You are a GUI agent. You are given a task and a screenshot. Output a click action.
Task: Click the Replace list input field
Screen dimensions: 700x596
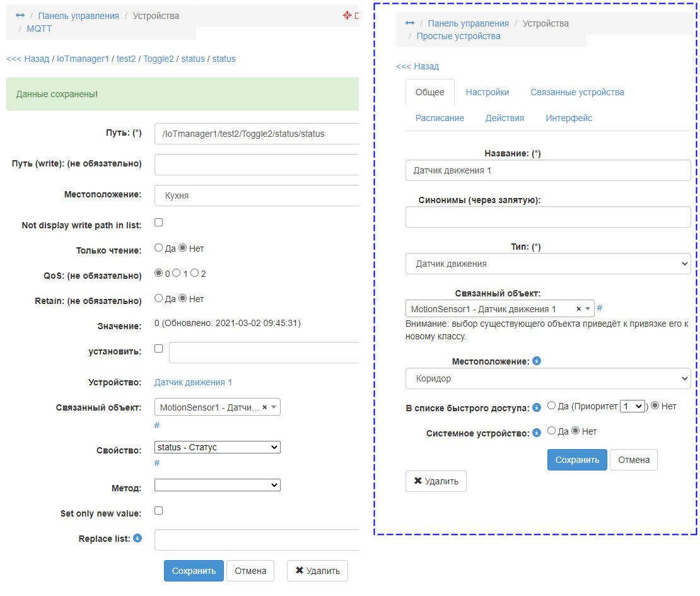pyautogui.click(x=257, y=540)
